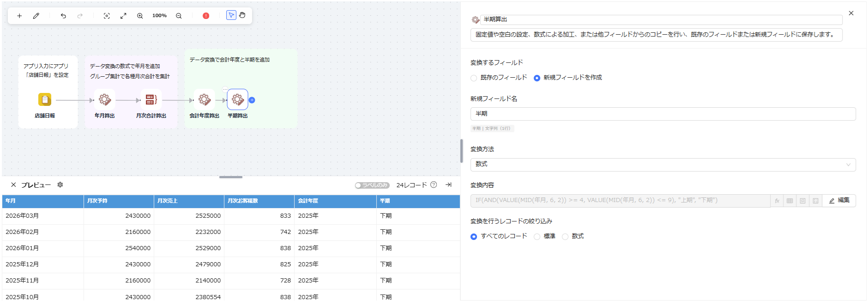Click the table field icon in 変換内容
Screen dimensions: 868x301
(x=790, y=201)
